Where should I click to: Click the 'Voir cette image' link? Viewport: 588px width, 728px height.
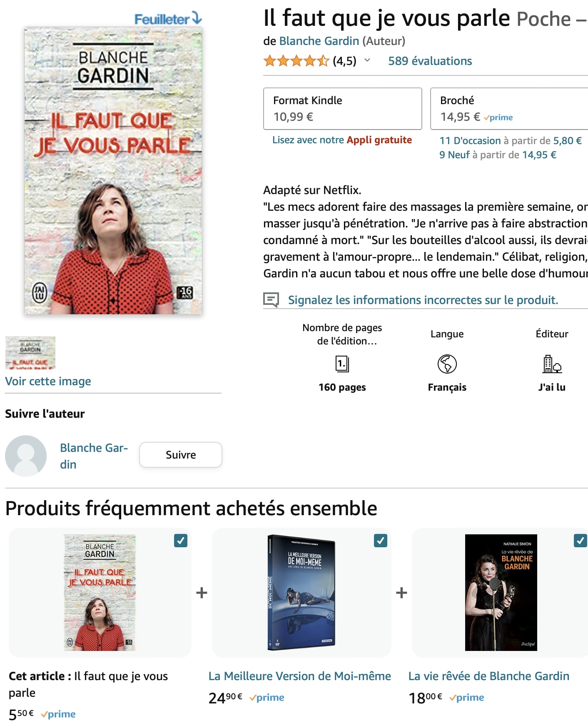pyautogui.click(x=48, y=381)
